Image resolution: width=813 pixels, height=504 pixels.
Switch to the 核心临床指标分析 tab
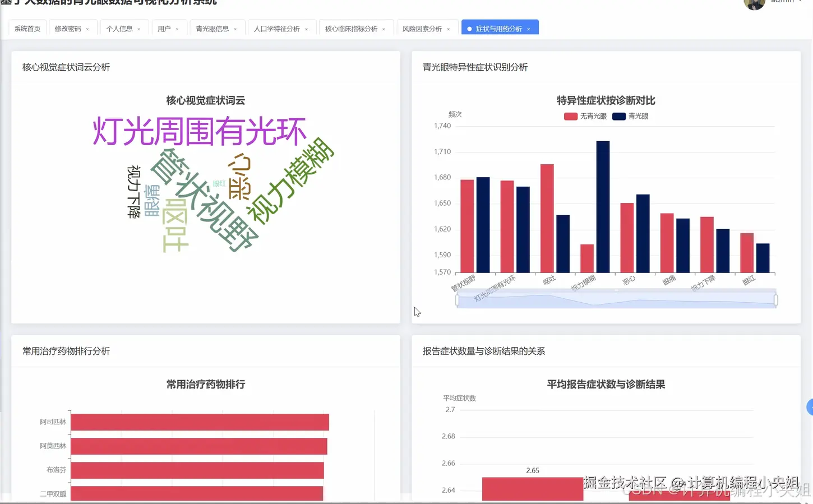point(352,27)
